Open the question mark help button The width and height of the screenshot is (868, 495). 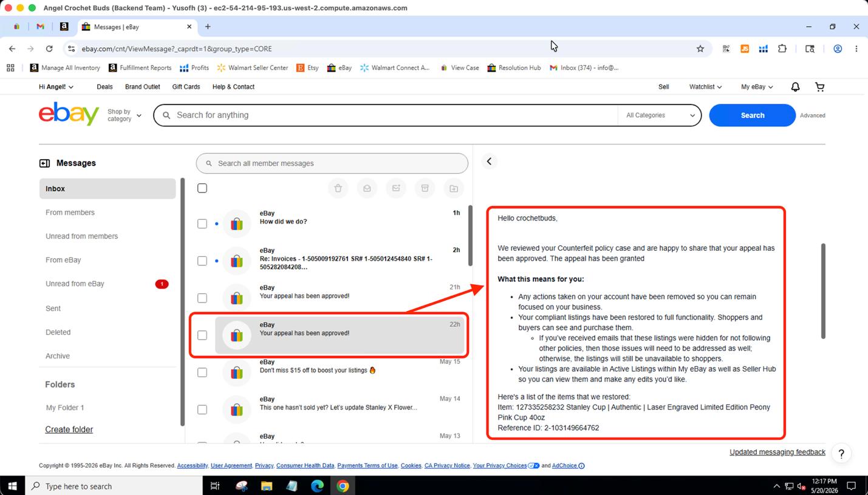point(841,453)
